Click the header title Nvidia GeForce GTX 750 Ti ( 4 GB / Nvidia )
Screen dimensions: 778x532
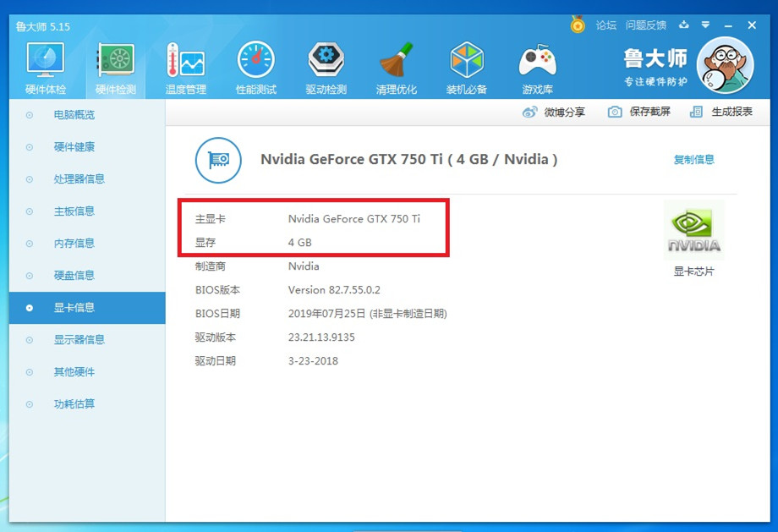click(409, 159)
